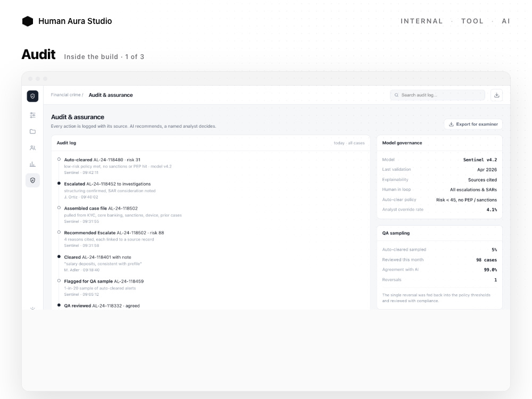The height and width of the screenshot is (399, 532).
Task: Click the Sources cited explainability value
Action: tap(483, 180)
